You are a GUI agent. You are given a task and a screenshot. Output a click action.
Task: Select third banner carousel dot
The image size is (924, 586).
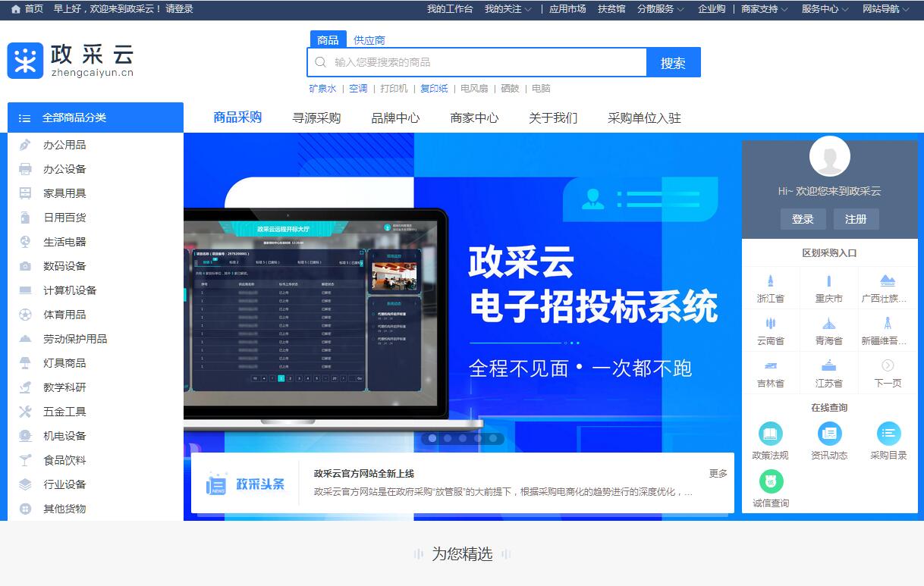click(x=463, y=438)
